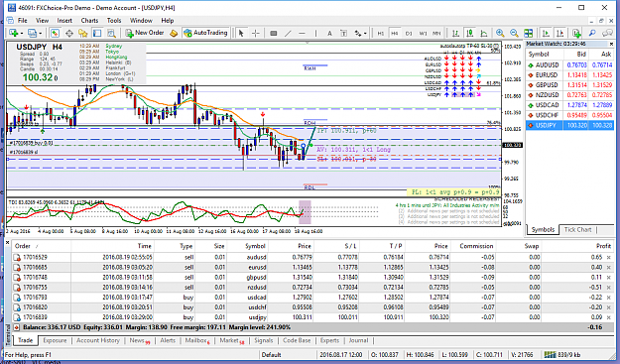This screenshot has height=364, width=620.
Task: Select EURUSD in Market Watch
Action: (x=569, y=75)
